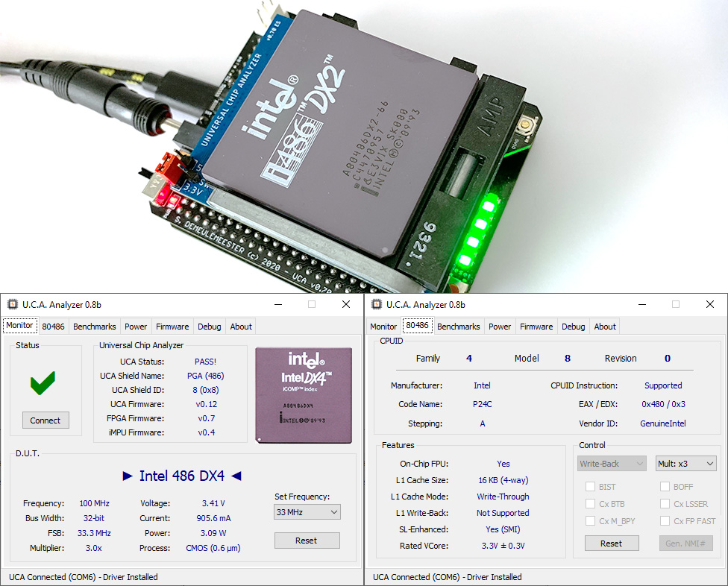Click L1 Write-Back value 'Not Supported'
This screenshot has width=728, height=586.
(x=503, y=513)
